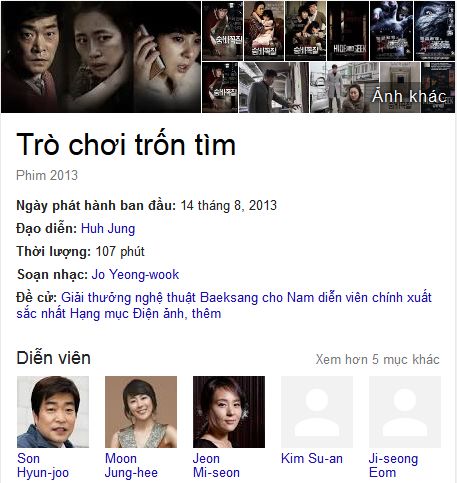Click the 'Ảnh khác' more images overlay
457x483 pixels.
409,96
